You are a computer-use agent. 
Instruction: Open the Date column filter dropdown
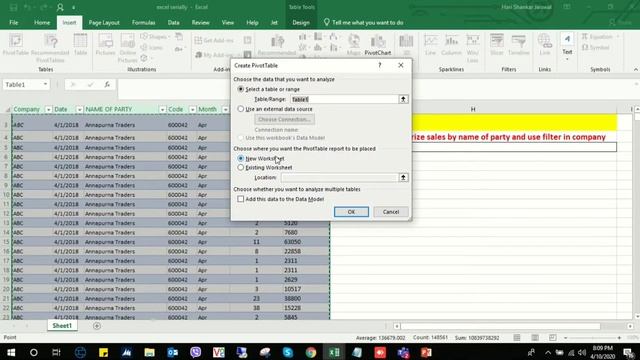[x=79, y=109]
